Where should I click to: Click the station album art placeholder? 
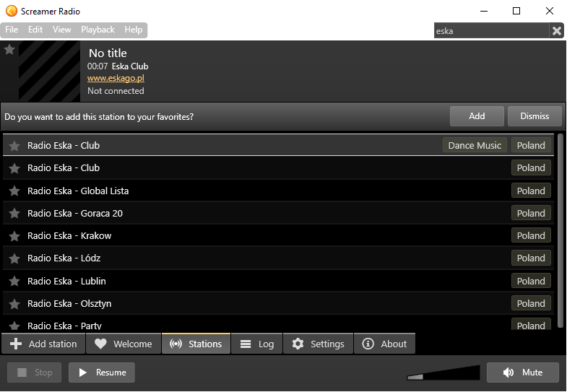(49, 71)
